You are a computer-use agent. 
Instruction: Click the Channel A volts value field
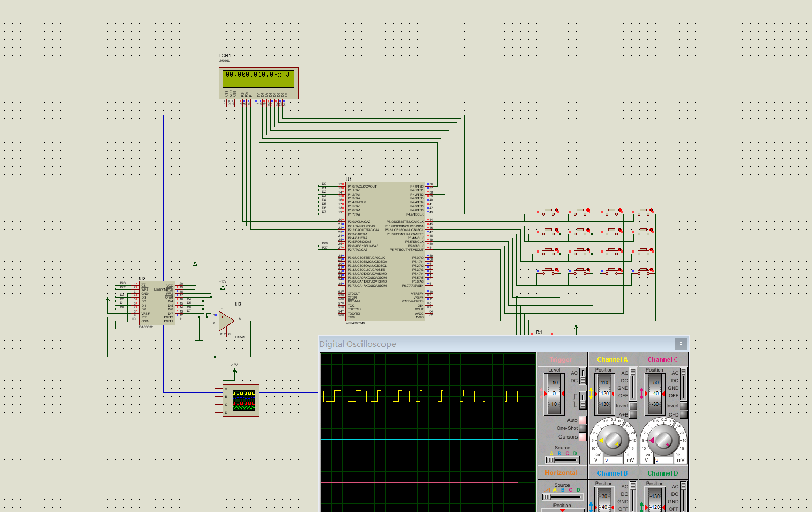coord(614,460)
